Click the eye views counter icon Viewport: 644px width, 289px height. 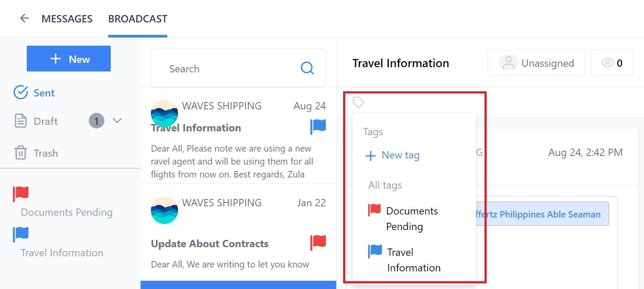click(x=608, y=63)
